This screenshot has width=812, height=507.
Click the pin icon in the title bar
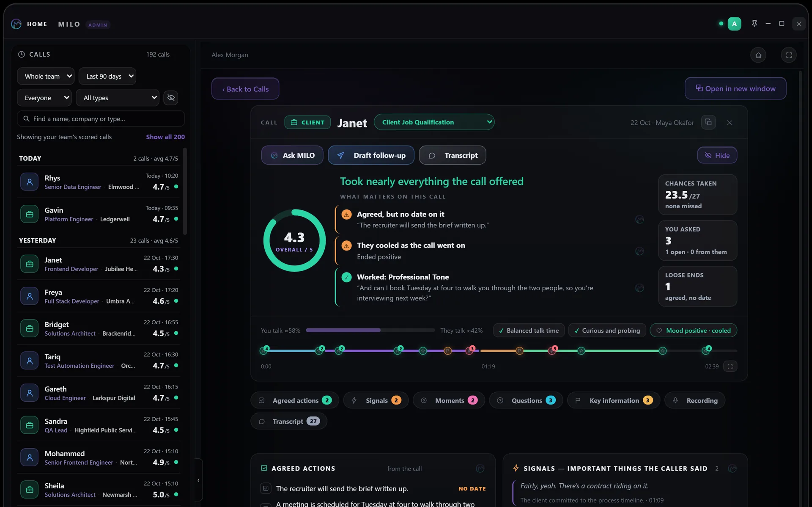coord(754,24)
